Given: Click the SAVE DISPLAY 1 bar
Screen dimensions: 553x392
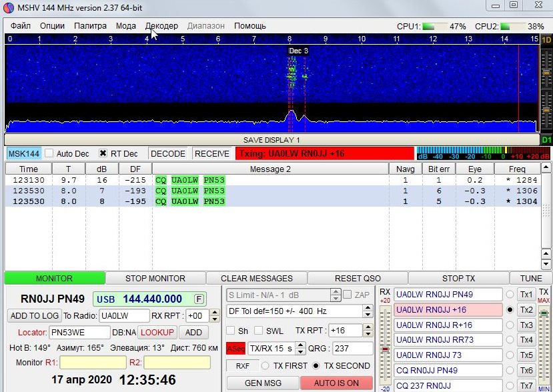Looking at the screenshot, I should click(271, 140).
